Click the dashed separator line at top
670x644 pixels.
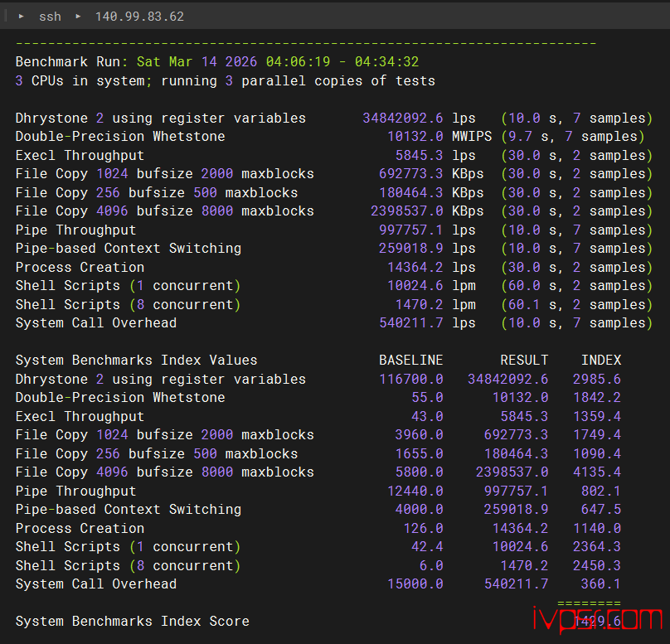click(305, 42)
